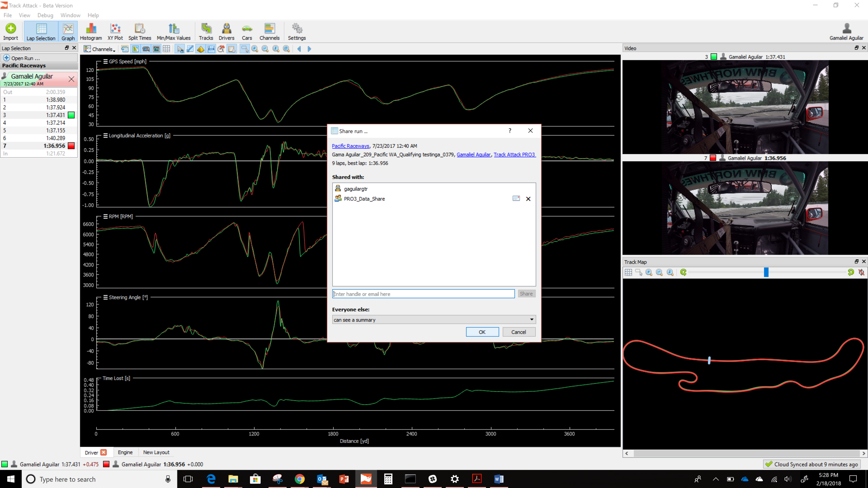Click OK in Share run dialog
This screenshot has height=488, width=868.
pyautogui.click(x=482, y=332)
